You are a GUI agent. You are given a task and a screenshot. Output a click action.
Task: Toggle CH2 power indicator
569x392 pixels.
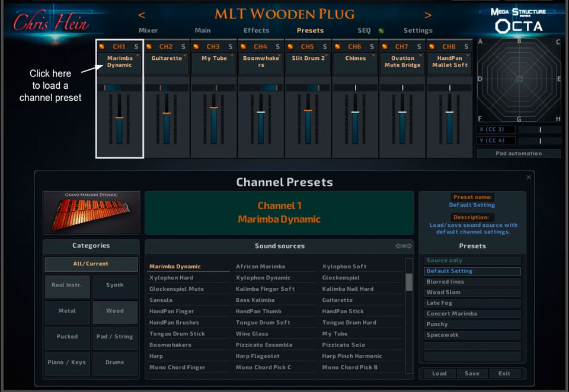pyautogui.click(x=149, y=46)
